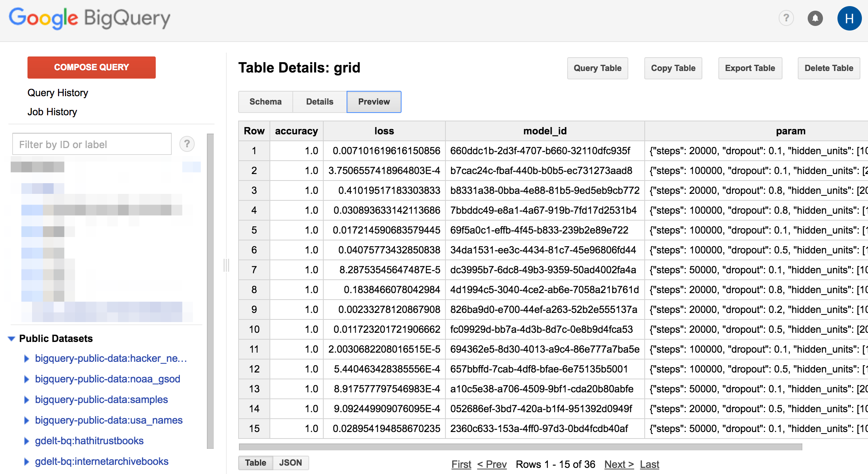Viewport: 868px width, 474px height.
Task: Select model_id 69f5a0c1-effb-4f45-b833-239b2e89e722
Action: tap(545, 230)
